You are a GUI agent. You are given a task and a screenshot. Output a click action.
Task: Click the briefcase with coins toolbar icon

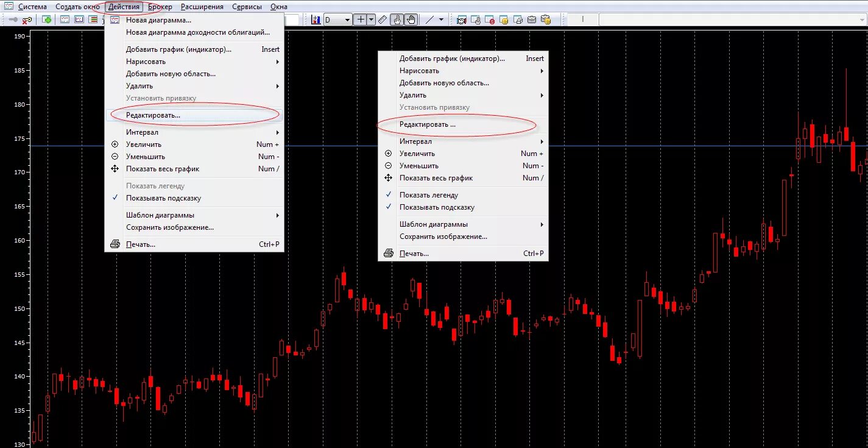pos(546,20)
